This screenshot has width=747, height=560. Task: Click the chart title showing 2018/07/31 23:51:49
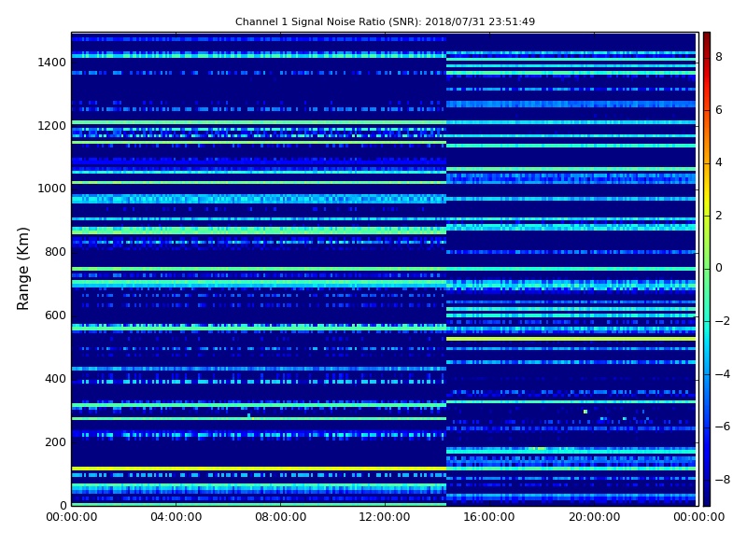(385, 21)
